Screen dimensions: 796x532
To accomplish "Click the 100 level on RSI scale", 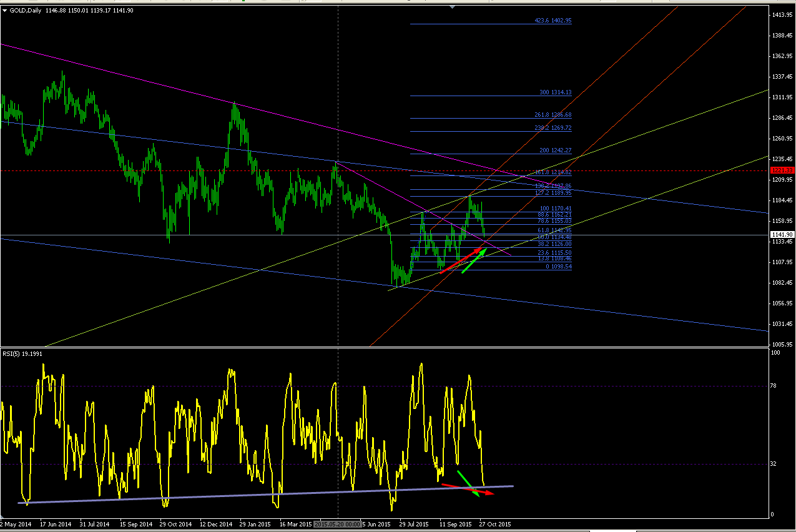I will coord(776,353).
